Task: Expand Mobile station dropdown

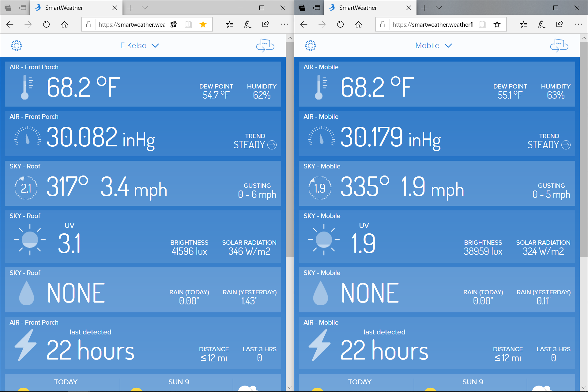Action: [x=433, y=46]
